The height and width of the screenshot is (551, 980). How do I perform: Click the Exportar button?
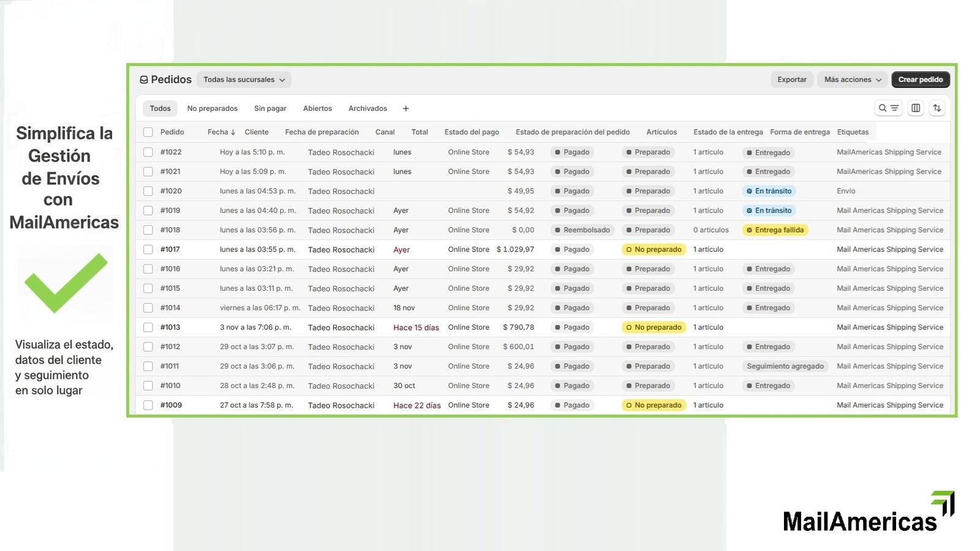pyautogui.click(x=792, y=80)
